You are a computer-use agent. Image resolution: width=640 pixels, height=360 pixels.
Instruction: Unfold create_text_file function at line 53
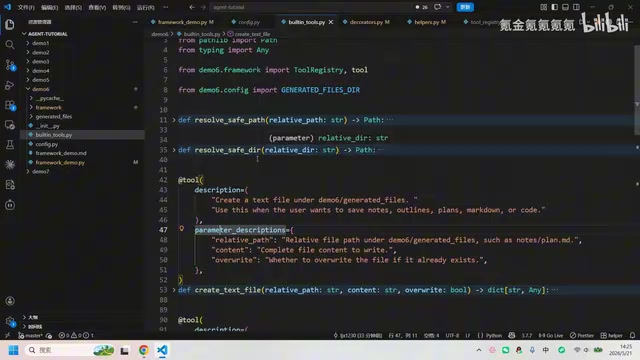(x=174, y=290)
